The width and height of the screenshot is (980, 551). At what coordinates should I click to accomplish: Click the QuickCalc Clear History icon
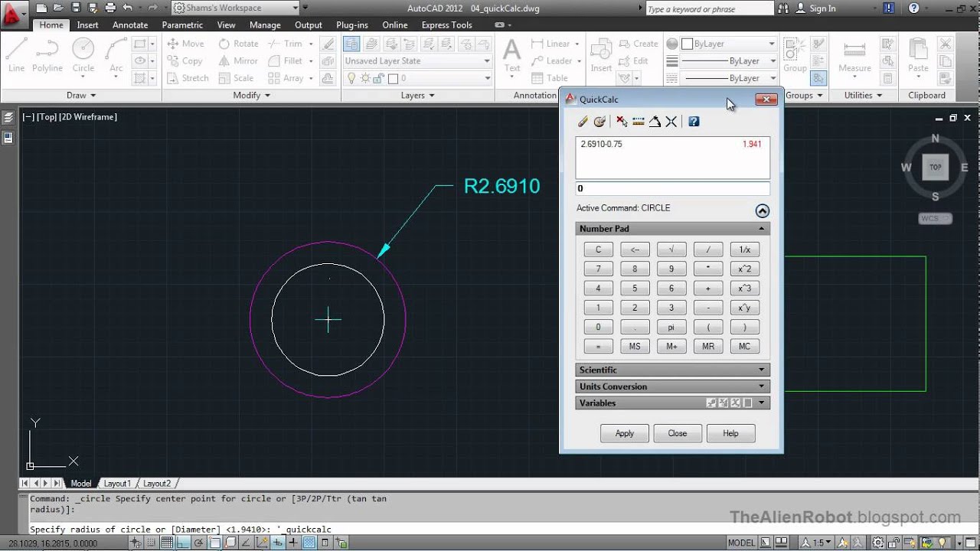tap(599, 122)
